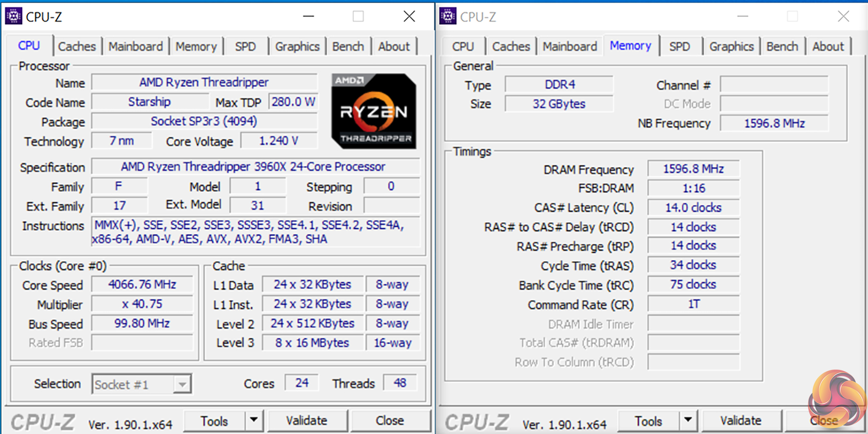
Task: Click Validate button in right window
Action: coord(741,420)
